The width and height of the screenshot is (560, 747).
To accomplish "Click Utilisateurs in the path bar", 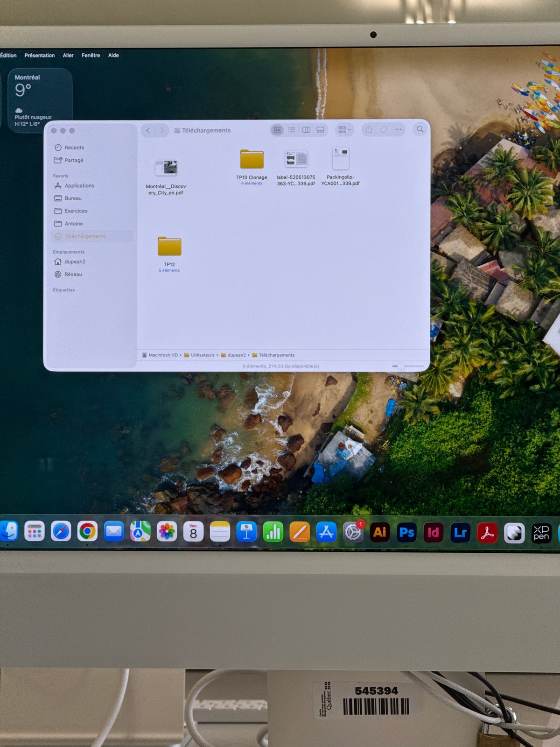I will point(199,355).
